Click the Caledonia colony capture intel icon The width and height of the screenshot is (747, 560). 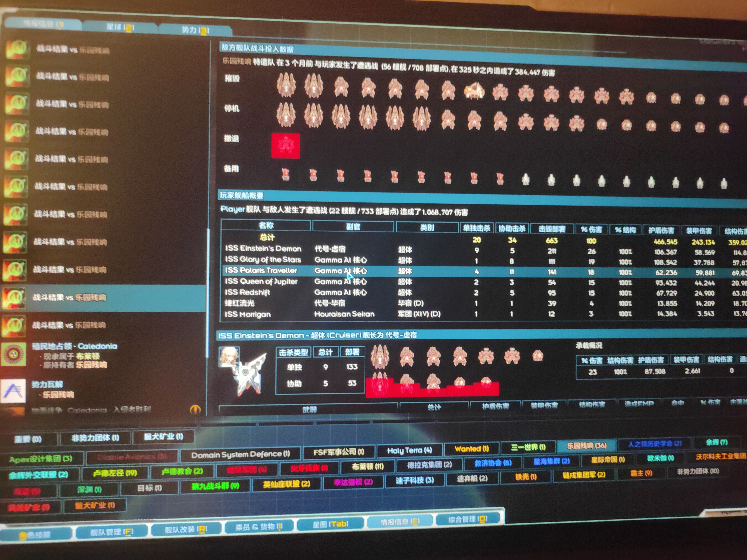(x=14, y=354)
